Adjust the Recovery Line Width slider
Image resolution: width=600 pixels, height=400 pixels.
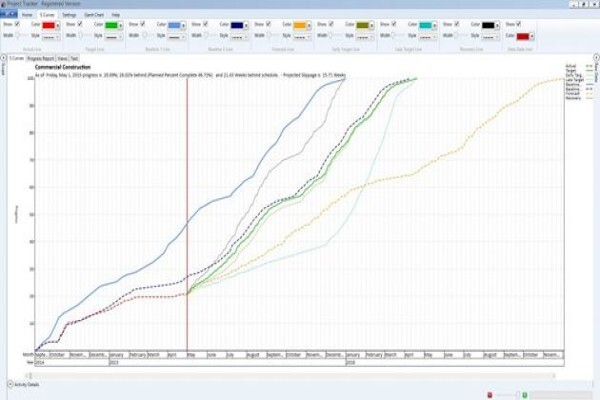click(462, 35)
